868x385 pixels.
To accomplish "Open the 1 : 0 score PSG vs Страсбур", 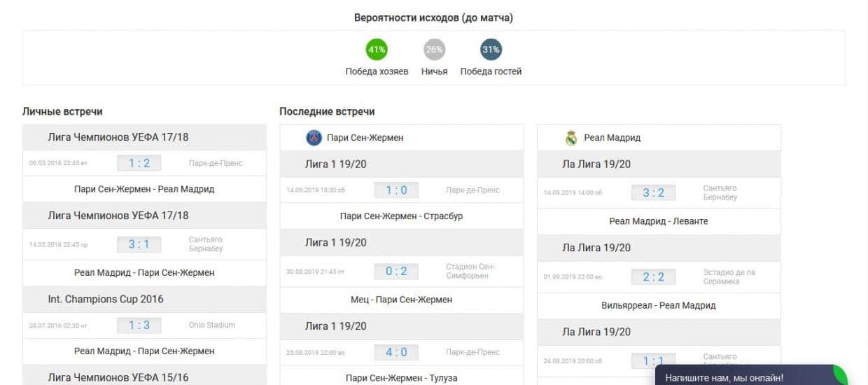I will pyautogui.click(x=396, y=190).
